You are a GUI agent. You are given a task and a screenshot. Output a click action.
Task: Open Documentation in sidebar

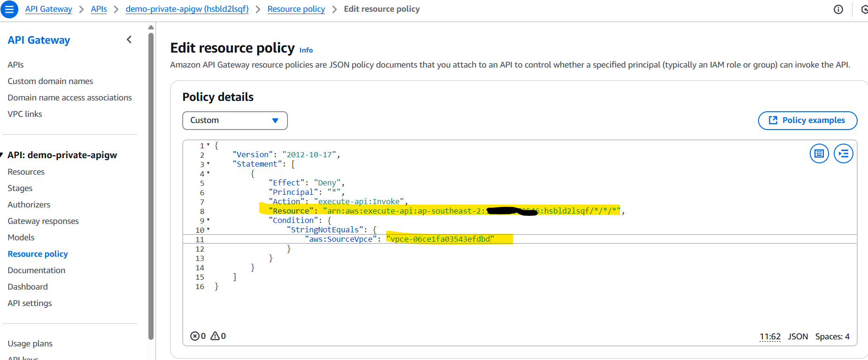point(36,270)
